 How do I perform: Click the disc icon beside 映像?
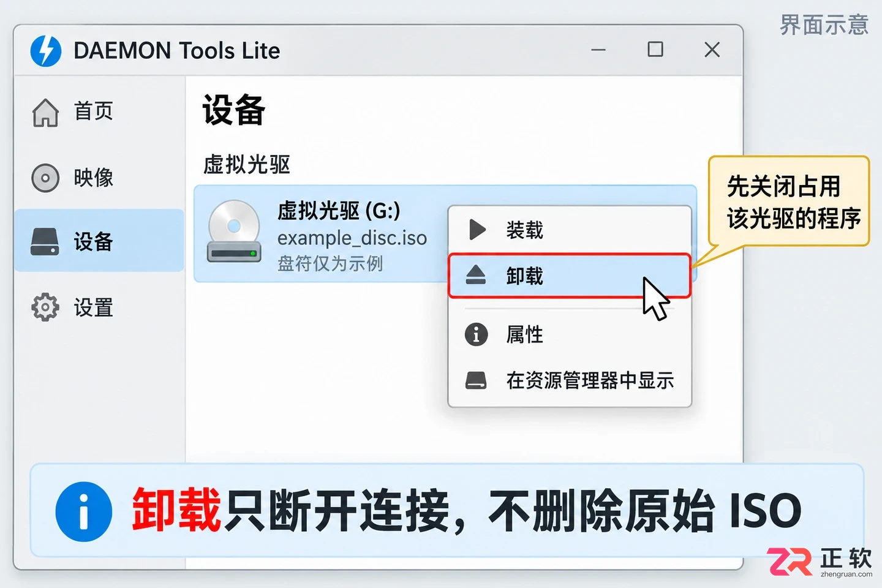pyautogui.click(x=45, y=178)
